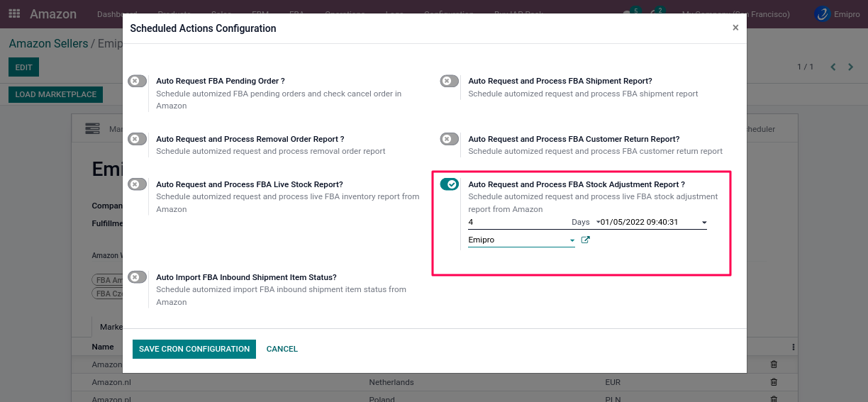The image size is (868, 402).
Task: Enable FBA Live Stock Report toggle
Action: pos(138,184)
